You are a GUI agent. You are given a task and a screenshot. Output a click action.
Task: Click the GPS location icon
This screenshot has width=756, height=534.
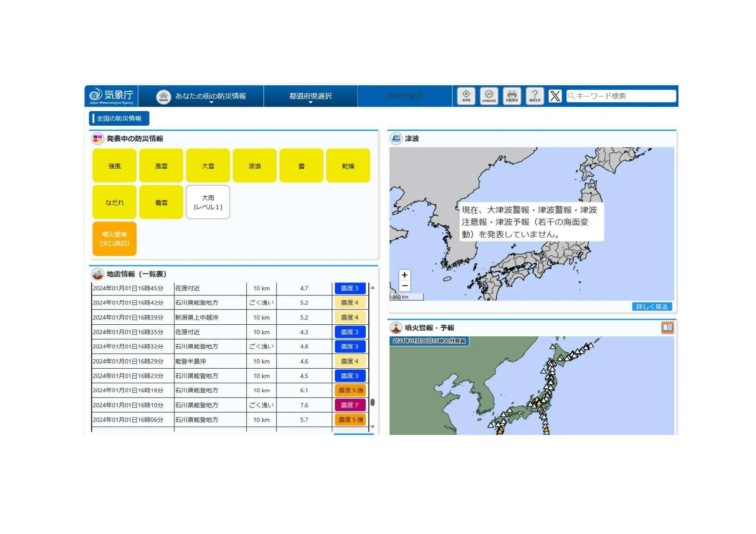point(466,96)
